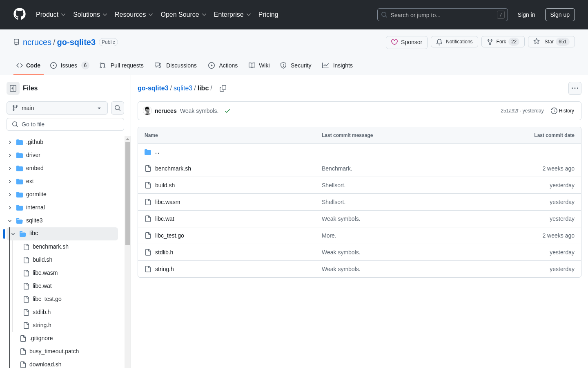588x368 pixels.
Task: Click Sign up button
Action: click(560, 15)
